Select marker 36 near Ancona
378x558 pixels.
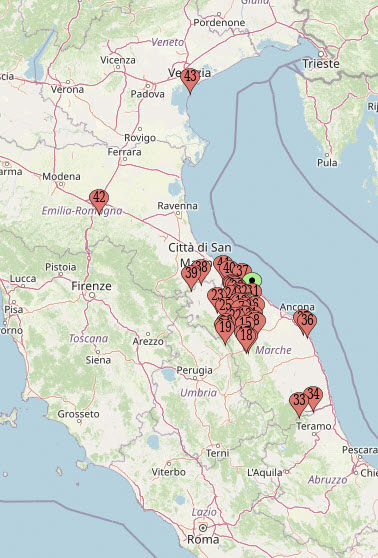pos(307,325)
